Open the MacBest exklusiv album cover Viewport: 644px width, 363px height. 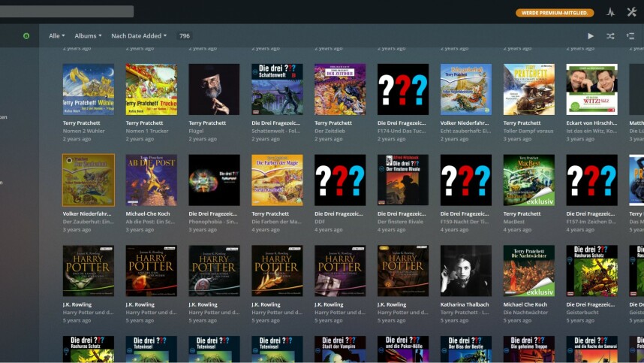coord(529,180)
